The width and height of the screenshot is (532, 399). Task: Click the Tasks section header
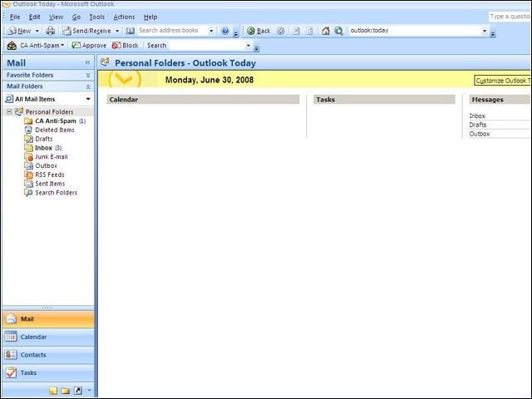tap(384, 100)
